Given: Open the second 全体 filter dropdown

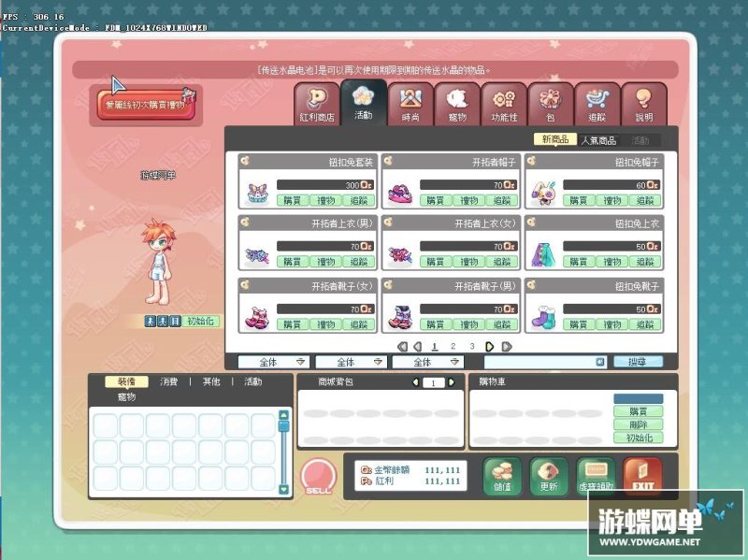Looking at the screenshot, I should point(352,362).
